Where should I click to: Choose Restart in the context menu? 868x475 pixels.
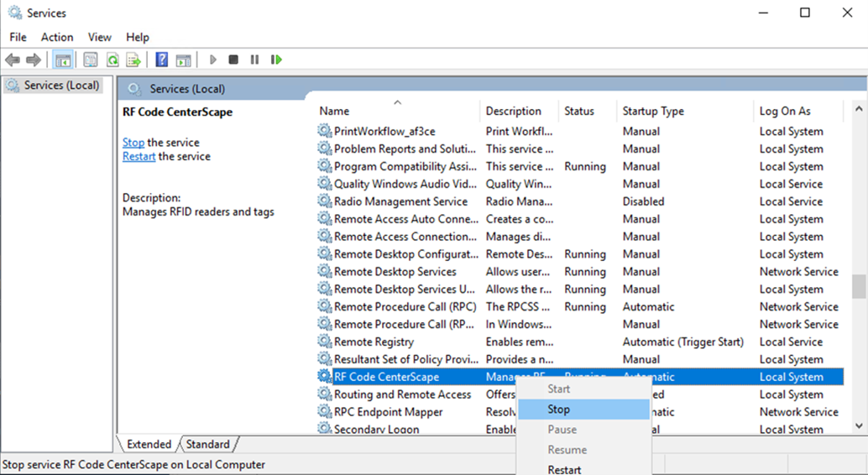[564, 469]
